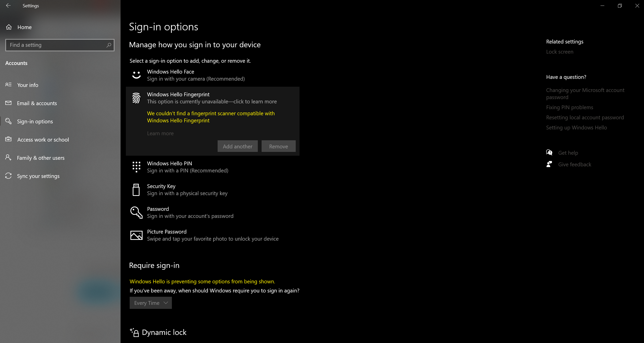
Task: Click the Dynamic lock heading
Action: click(x=164, y=332)
